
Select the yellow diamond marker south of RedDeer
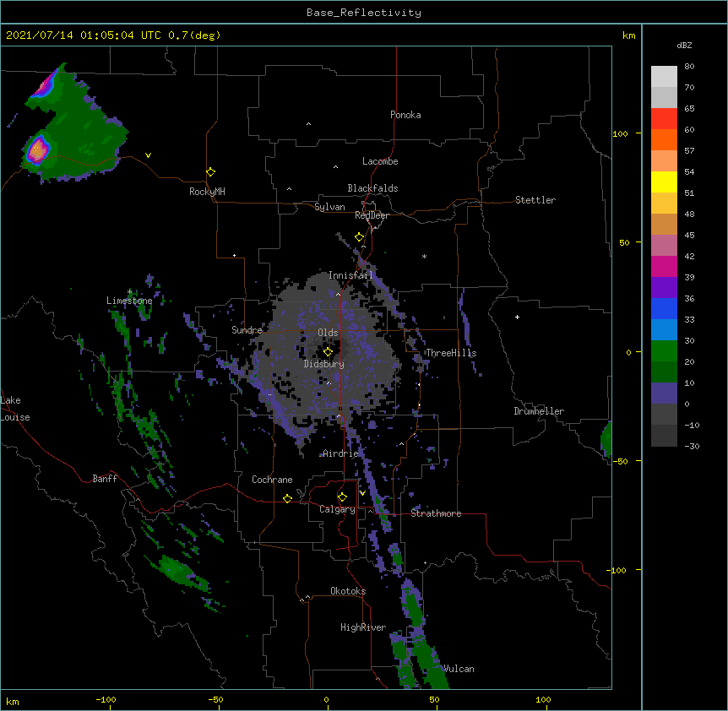pos(359,237)
